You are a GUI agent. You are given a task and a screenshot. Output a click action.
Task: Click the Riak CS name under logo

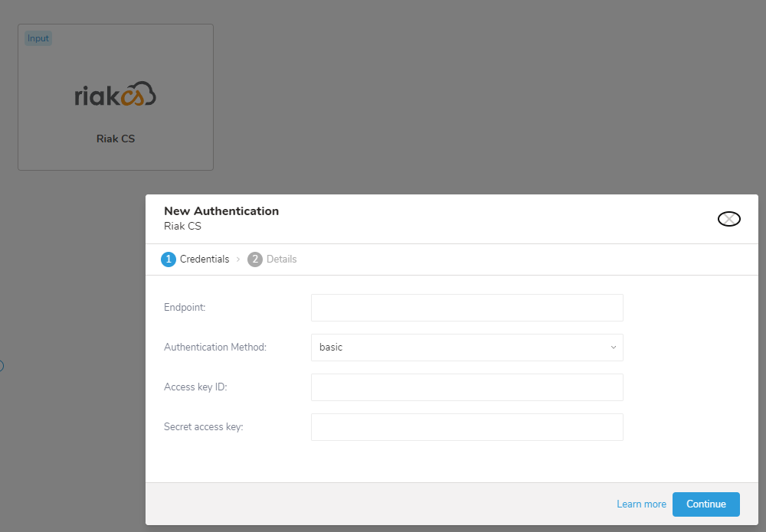coord(116,139)
